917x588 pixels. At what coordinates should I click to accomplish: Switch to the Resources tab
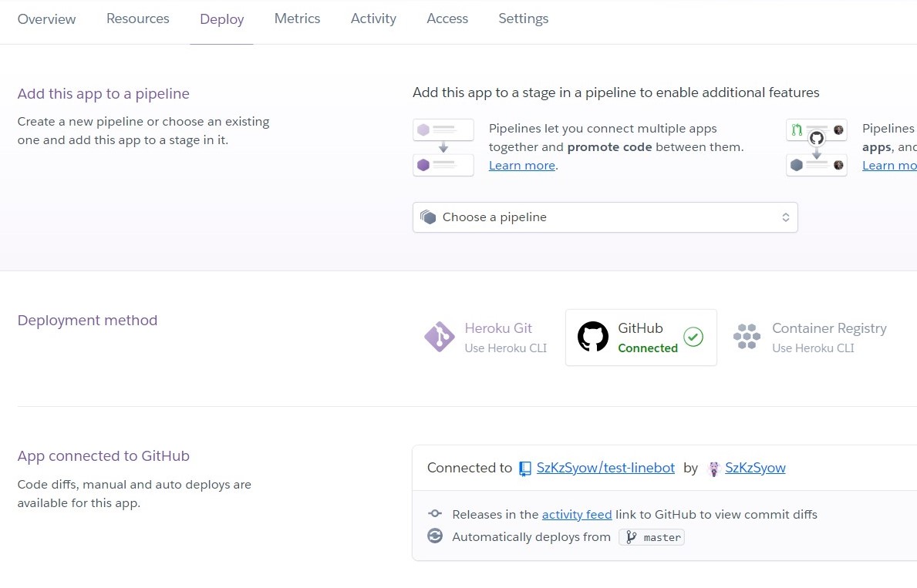coord(137,18)
